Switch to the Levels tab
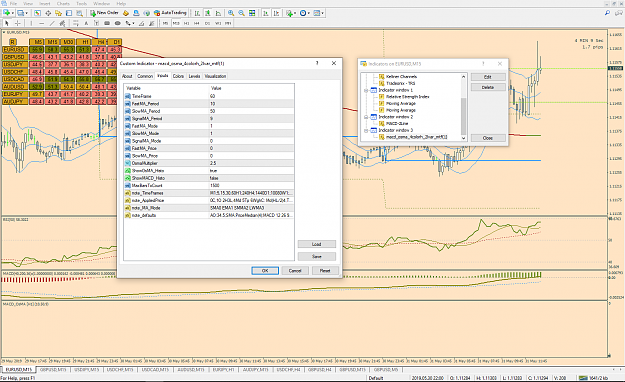This screenshot has width=625, height=382. point(194,76)
